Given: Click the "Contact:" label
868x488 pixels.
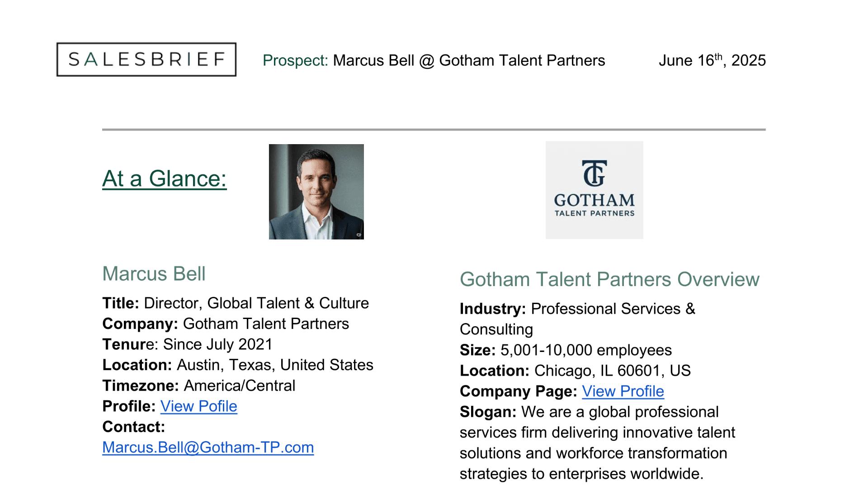Looking at the screenshot, I should tap(133, 427).
